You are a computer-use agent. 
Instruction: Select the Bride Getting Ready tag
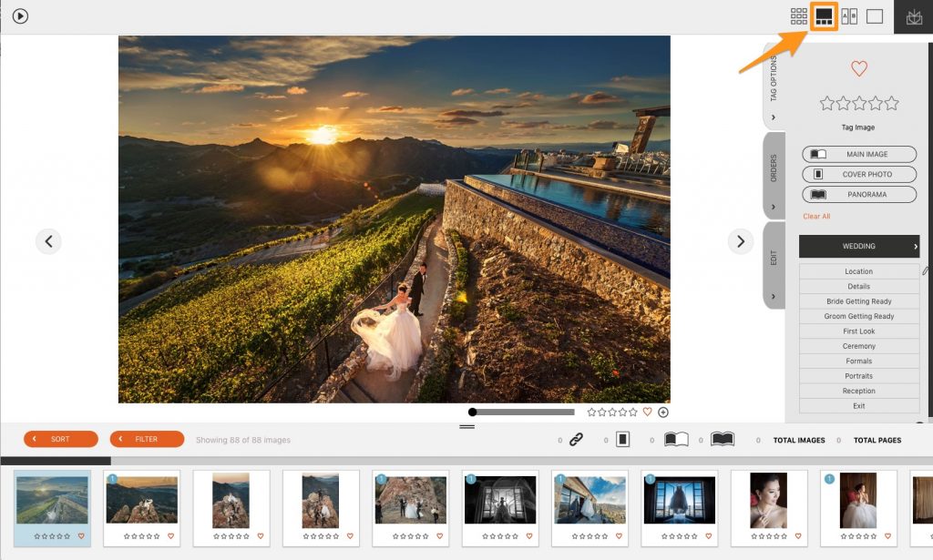(859, 300)
